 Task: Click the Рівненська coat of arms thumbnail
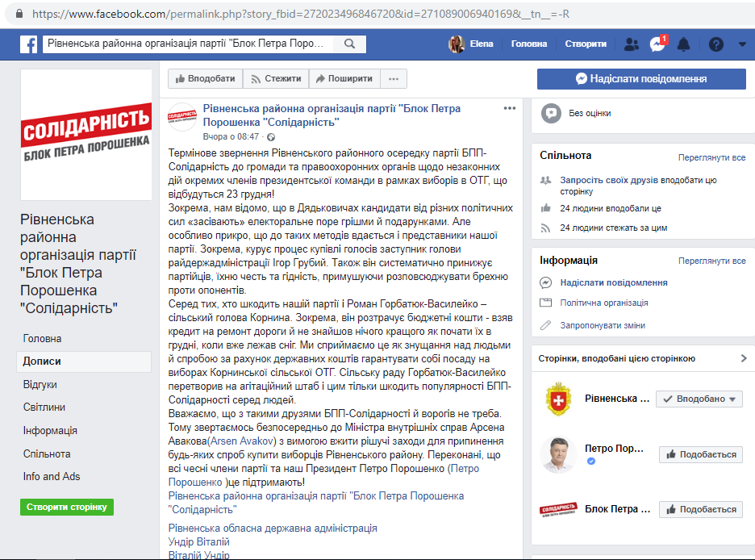tap(558, 399)
